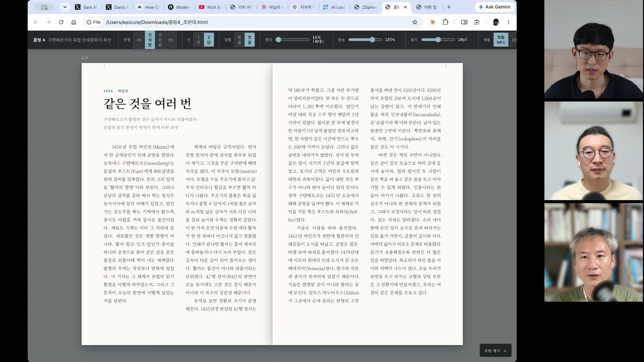This screenshot has width=644, height=362.
Task: Adjust the 행장 line length slider
Action: 292,40
